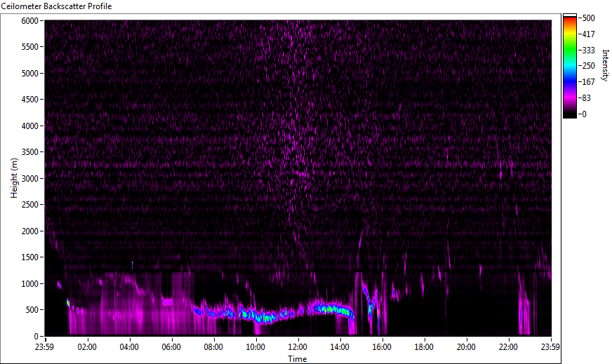Click the 04:00 time axis label
The width and height of the screenshot is (612, 364).
[x=129, y=347]
